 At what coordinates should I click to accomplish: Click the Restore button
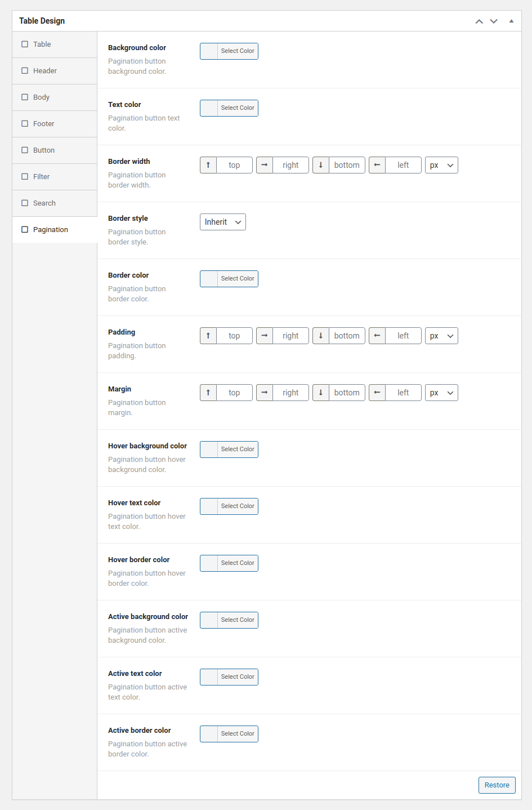[x=497, y=785]
